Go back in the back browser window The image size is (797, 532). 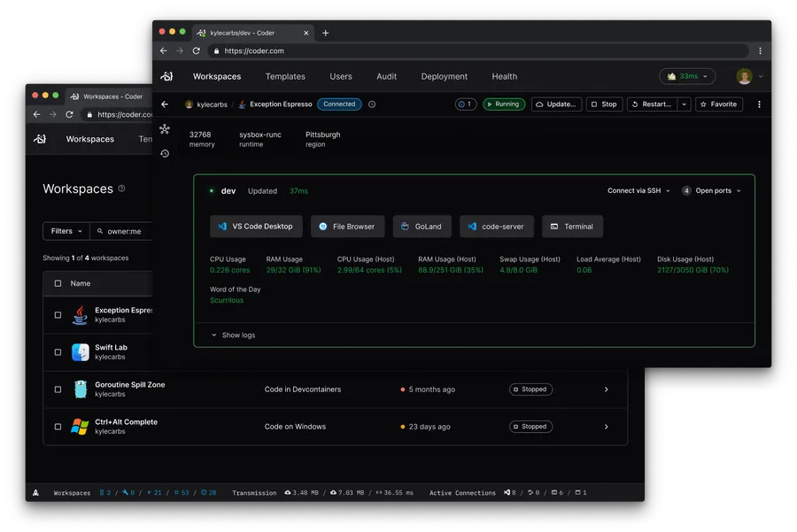tap(36, 114)
